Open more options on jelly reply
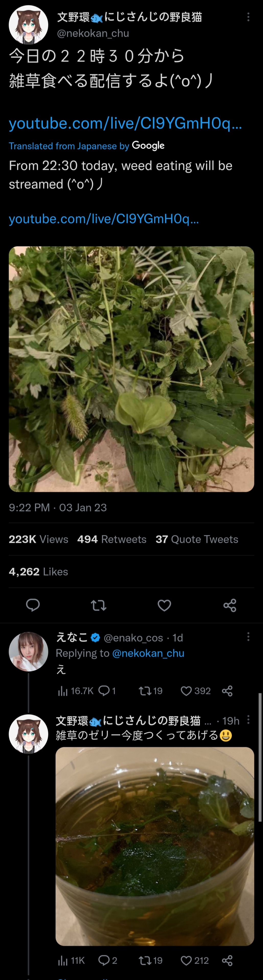 tap(248, 720)
